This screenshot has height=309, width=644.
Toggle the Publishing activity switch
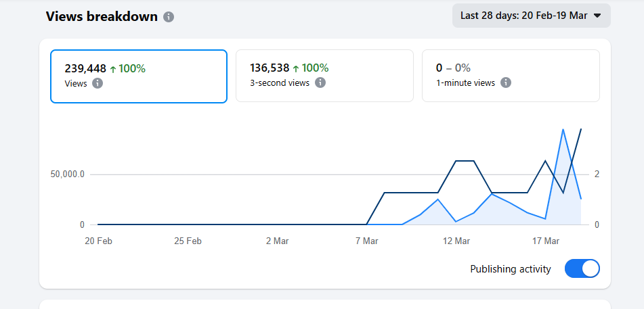pos(582,269)
